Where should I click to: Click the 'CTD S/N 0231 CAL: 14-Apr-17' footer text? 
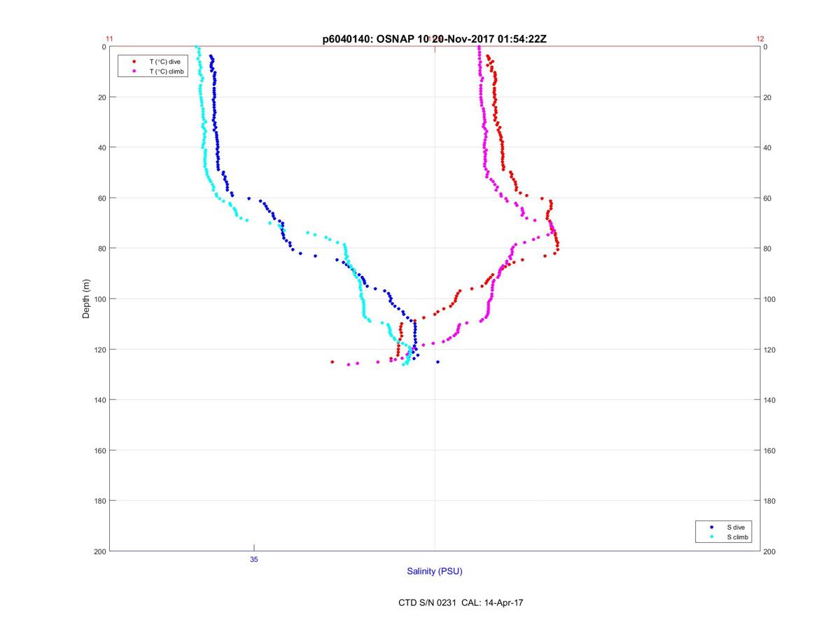[461, 602]
